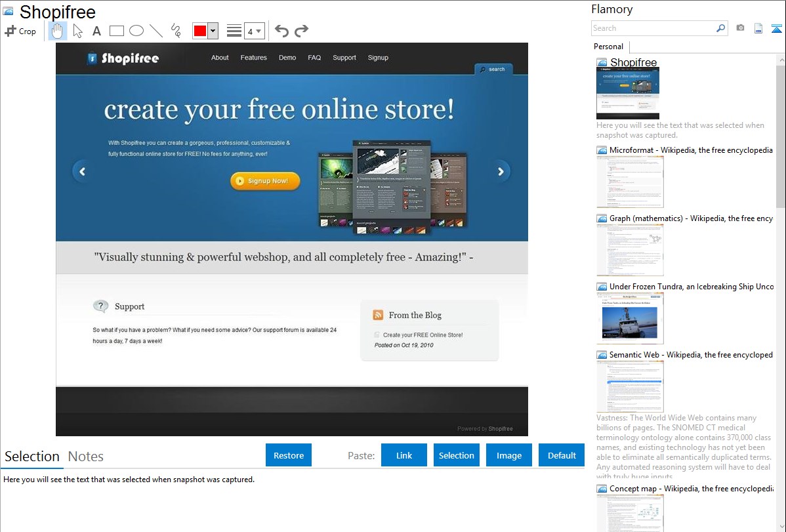This screenshot has height=532, width=786.
Task: Select the Crop tool
Action: click(x=20, y=31)
